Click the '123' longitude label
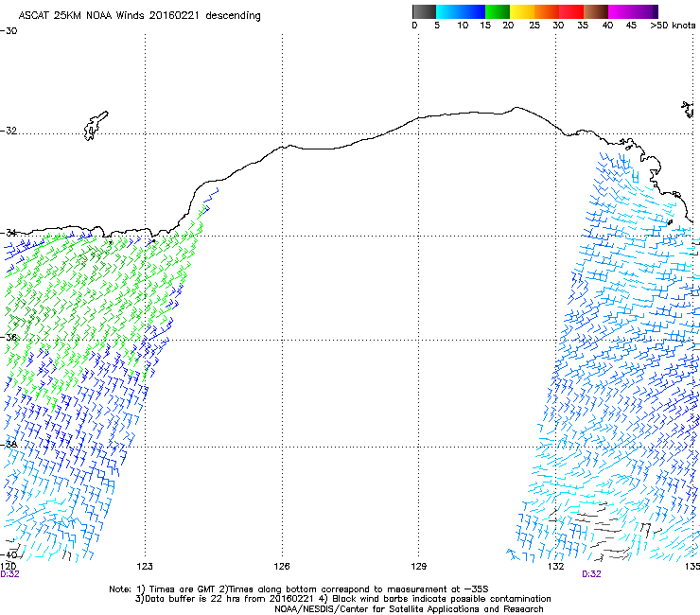Viewport: 700px width, 615px height. pyautogui.click(x=145, y=567)
